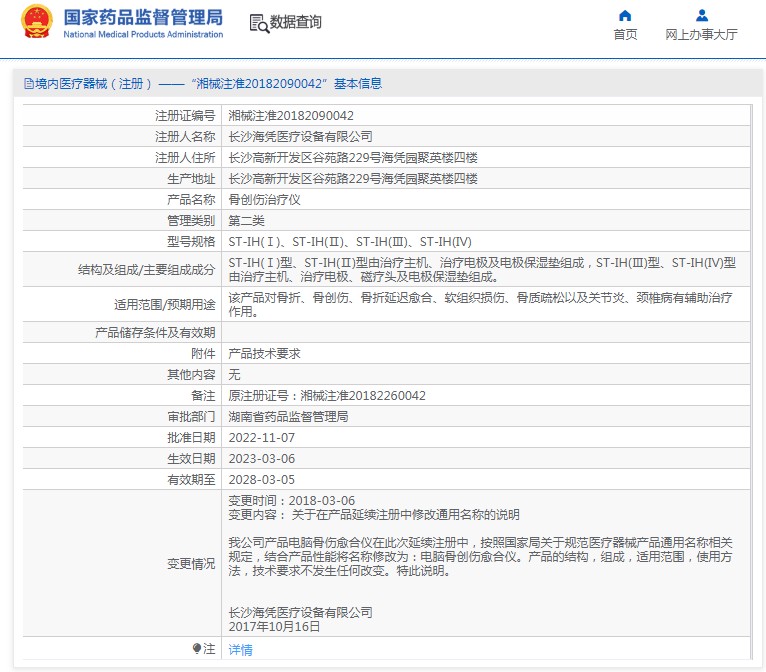Select 产品名称 label
Screen dimensions: 766x672
point(191,200)
